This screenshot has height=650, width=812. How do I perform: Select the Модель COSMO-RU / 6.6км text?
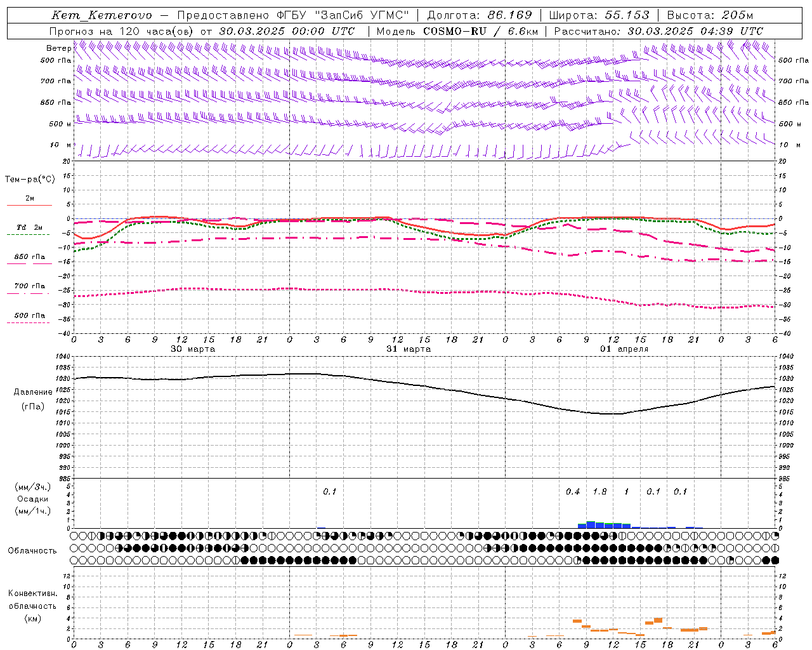point(457,31)
